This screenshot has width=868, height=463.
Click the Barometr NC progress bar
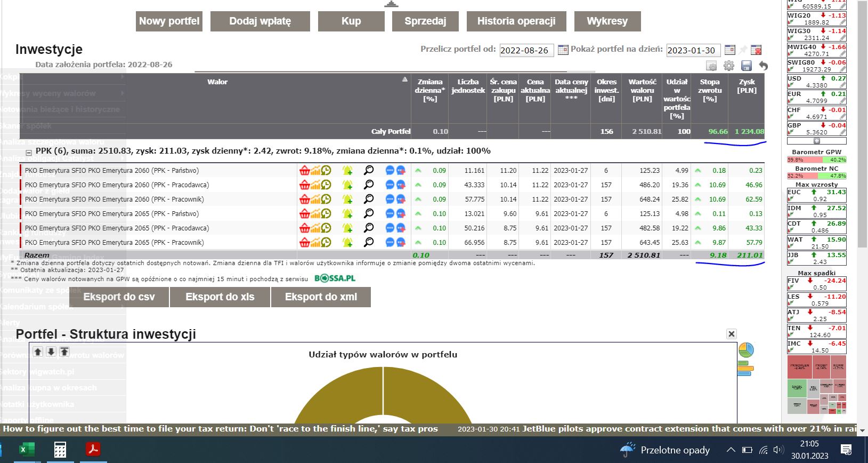(816, 175)
